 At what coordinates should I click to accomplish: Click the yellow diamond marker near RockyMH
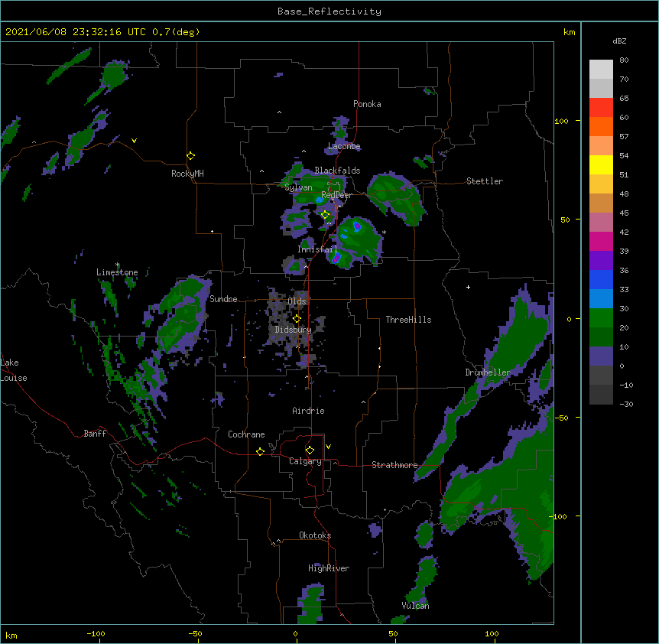191,156
